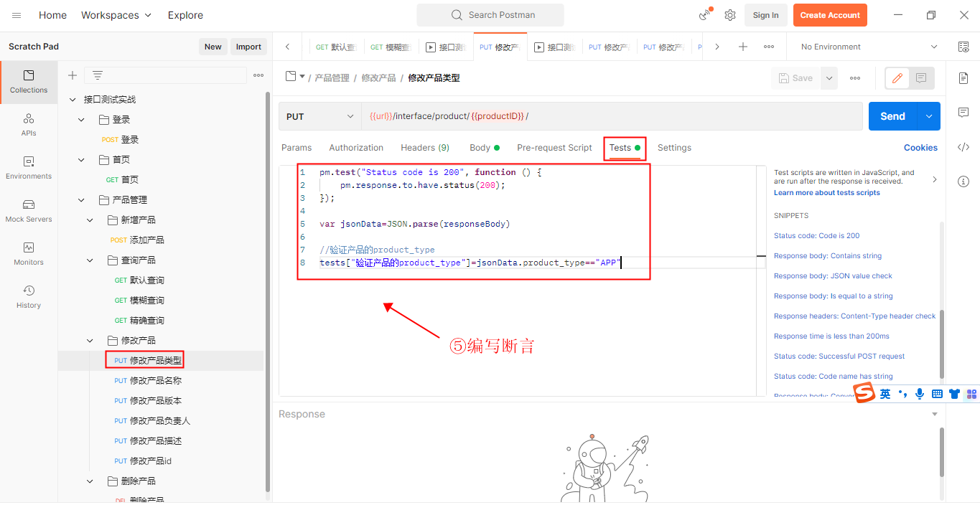Screen dimensions: 980x505
Task: Open the hamburger main menu
Action: pos(17,15)
